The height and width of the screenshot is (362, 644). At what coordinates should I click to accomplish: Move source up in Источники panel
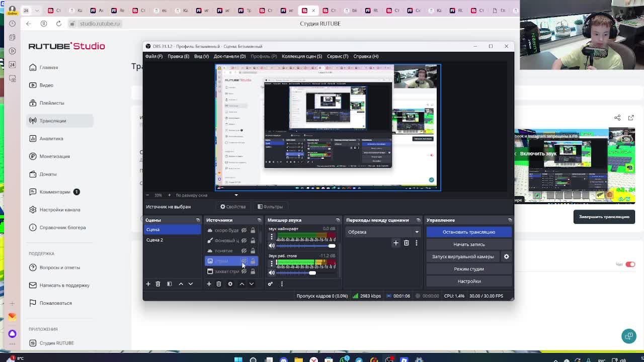pos(242,284)
